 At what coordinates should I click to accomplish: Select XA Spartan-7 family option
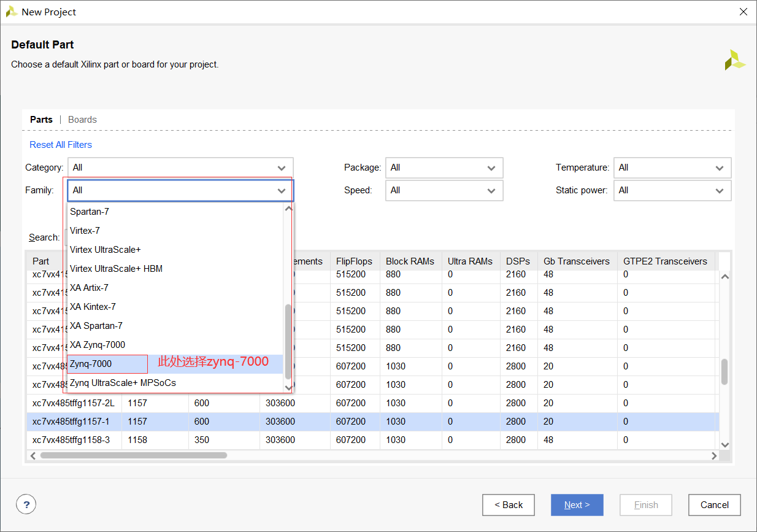tap(175, 326)
